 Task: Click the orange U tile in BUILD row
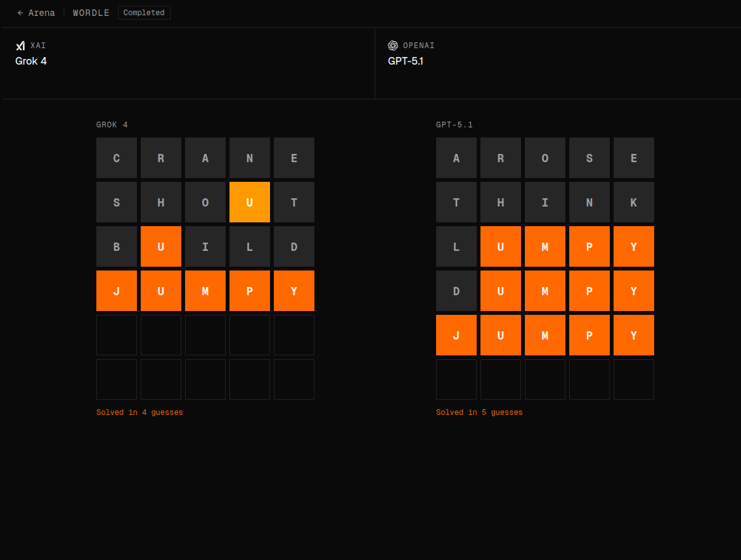(161, 246)
